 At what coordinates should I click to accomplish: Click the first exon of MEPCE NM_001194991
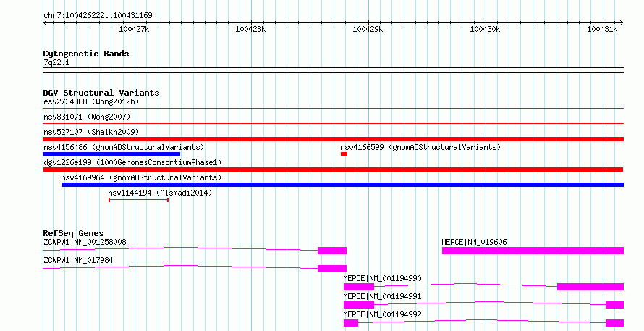pos(359,305)
